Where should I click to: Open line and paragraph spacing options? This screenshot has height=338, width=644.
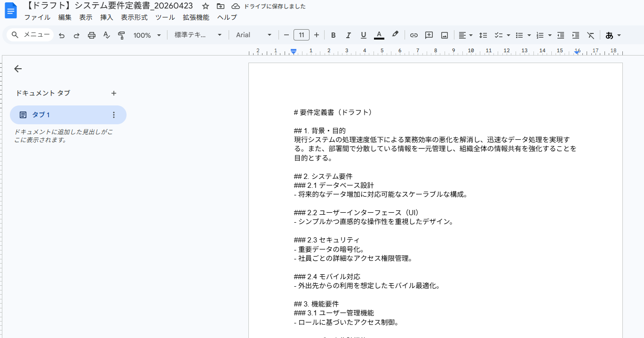click(483, 35)
